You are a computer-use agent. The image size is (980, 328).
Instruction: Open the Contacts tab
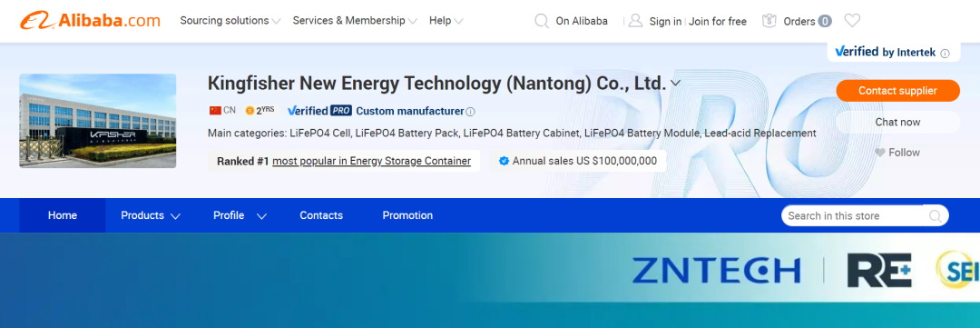point(321,215)
